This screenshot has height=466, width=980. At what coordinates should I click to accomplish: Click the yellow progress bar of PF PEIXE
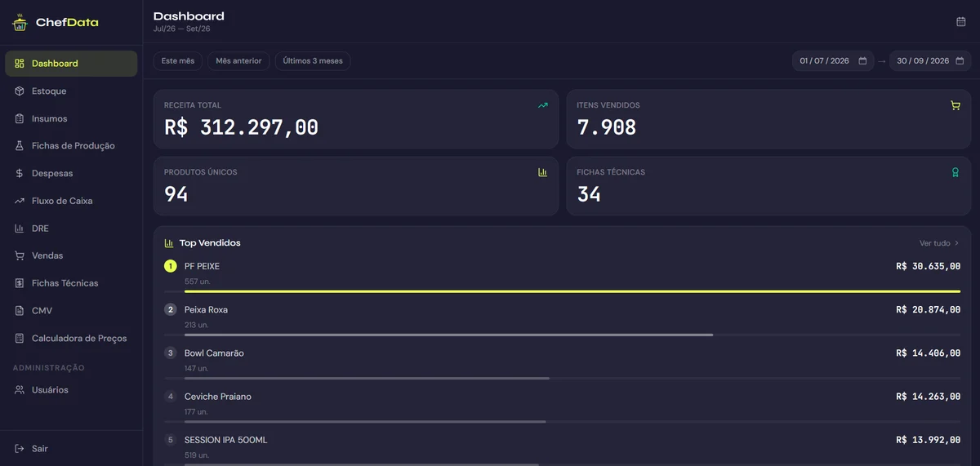click(572, 291)
